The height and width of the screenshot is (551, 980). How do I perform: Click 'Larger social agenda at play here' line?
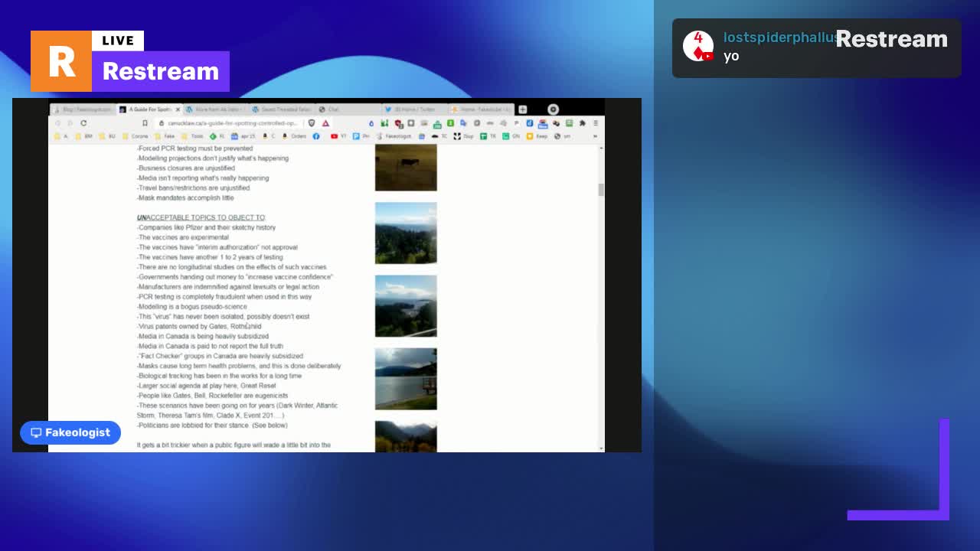point(206,386)
